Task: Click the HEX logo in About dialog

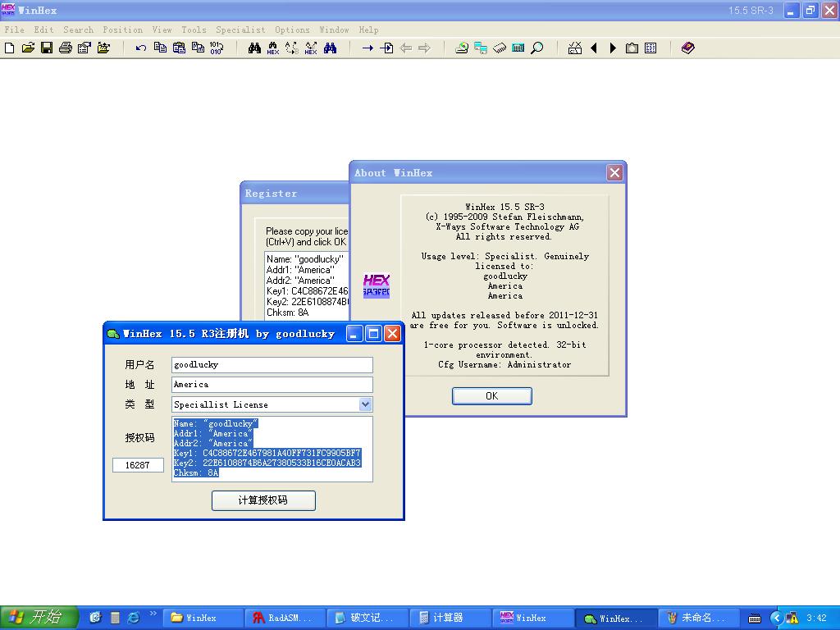Action: coord(376,285)
